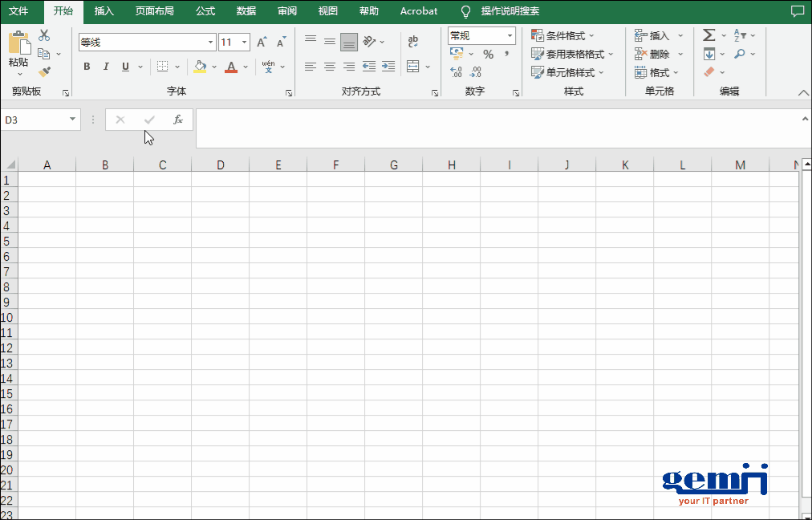Click the Increase Indent icon
Image resolution: width=812 pixels, height=520 pixels.
point(388,67)
